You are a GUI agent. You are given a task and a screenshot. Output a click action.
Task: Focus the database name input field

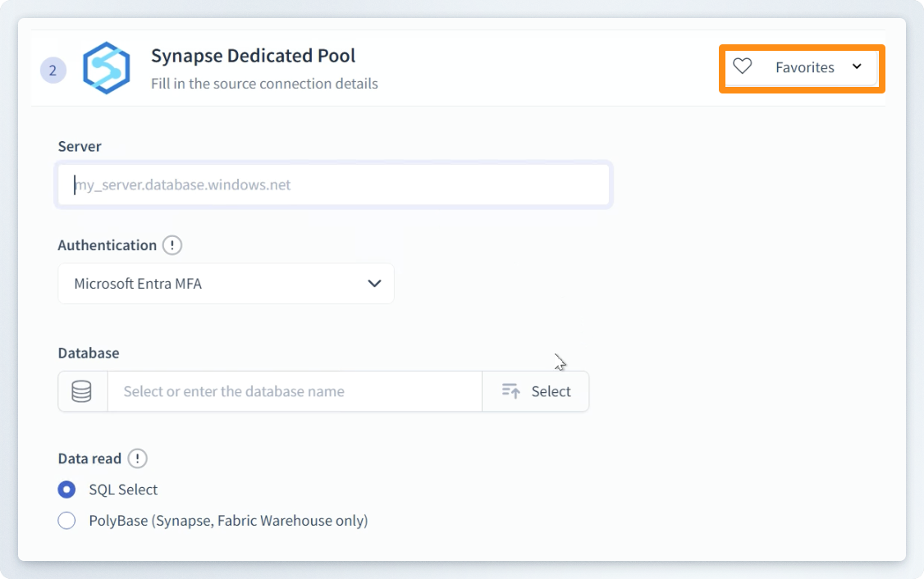click(294, 391)
